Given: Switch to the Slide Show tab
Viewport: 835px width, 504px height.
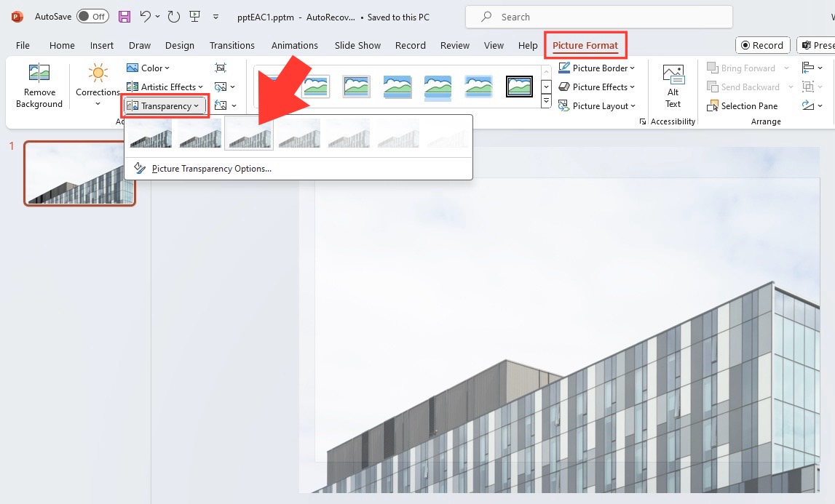Looking at the screenshot, I should click(358, 45).
